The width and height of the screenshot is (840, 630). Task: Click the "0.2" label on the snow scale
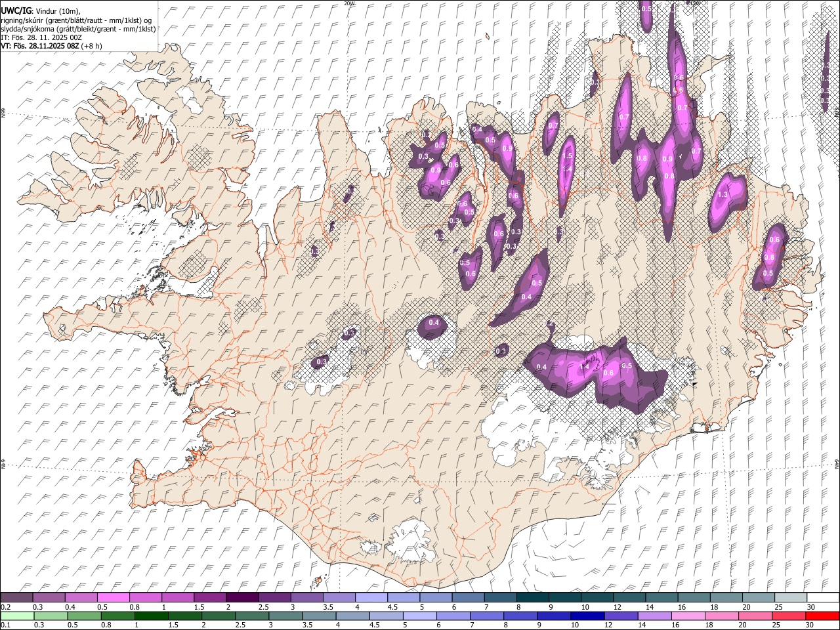(5, 607)
